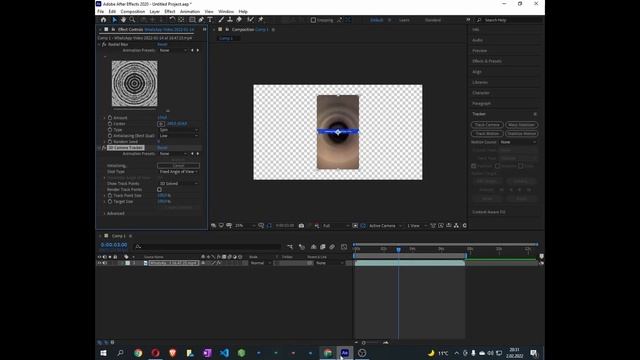Open Windows Start menu
This screenshot has width=640, height=360.
[103, 353]
